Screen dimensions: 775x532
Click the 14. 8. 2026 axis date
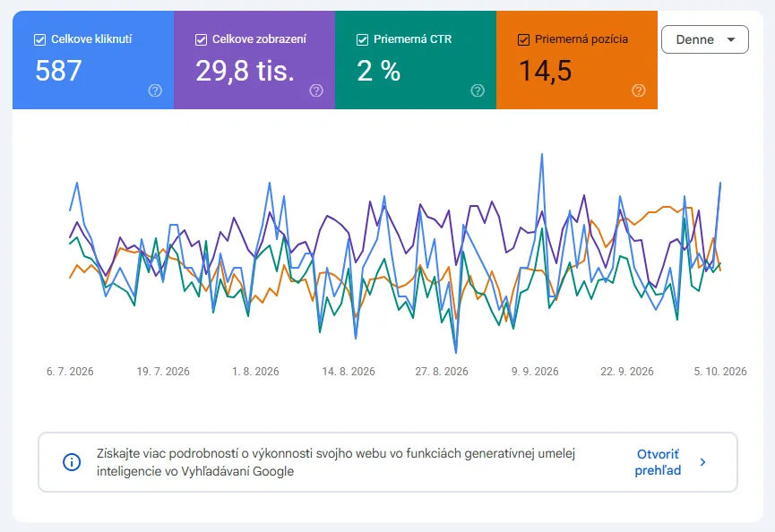(x=349, y=372)
